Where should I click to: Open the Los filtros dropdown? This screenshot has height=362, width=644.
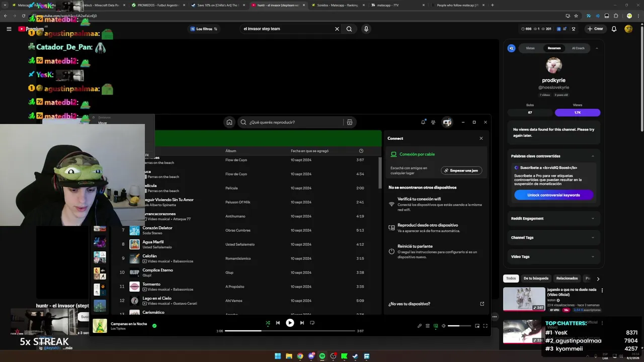[204, 29]
